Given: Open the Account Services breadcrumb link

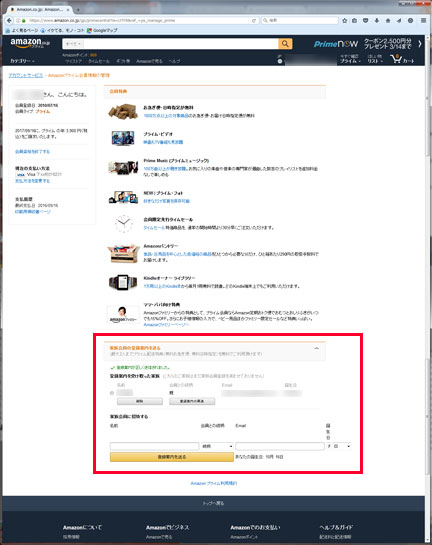Looking at the screenshot, I should point(26,75).
